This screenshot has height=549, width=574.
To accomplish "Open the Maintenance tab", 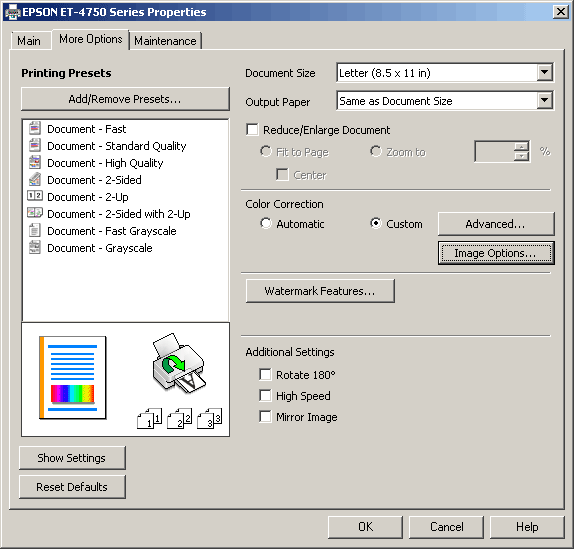I will click(x=165, y=41).
